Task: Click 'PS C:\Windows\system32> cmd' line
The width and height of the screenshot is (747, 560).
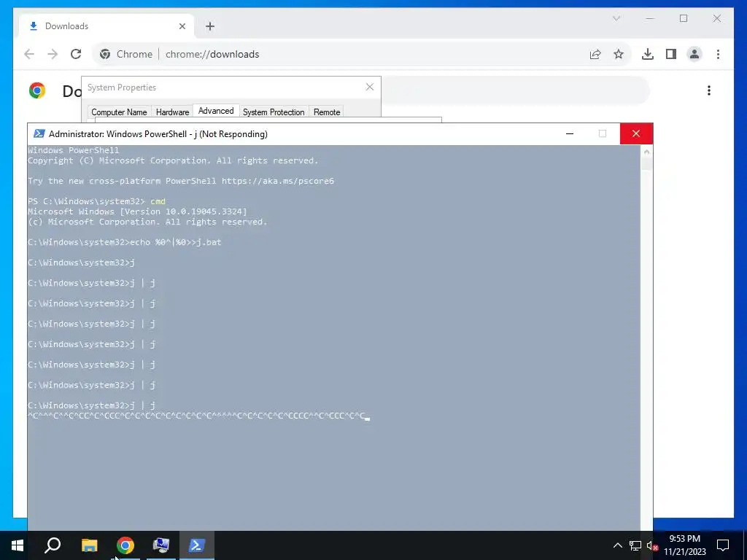Action: coord(96,201)
